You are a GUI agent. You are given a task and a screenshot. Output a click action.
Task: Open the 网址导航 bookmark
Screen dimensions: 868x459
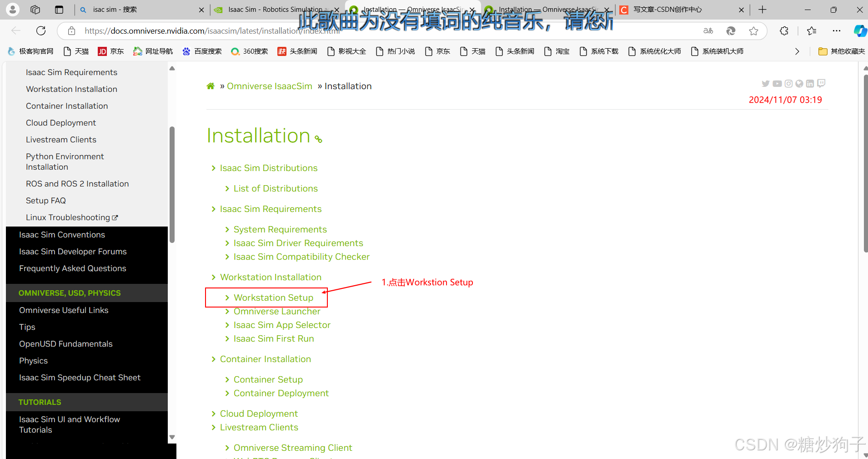pos(153,51)
